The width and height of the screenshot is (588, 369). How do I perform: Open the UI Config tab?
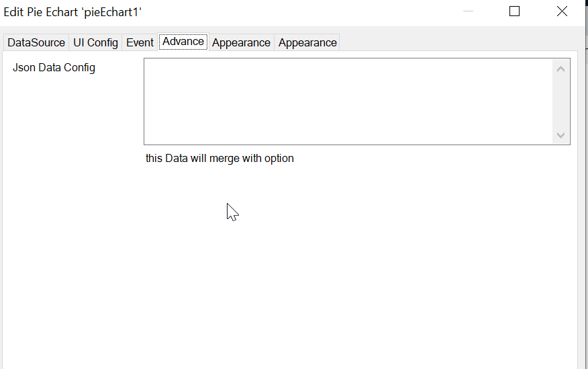(x=95, y=43)
